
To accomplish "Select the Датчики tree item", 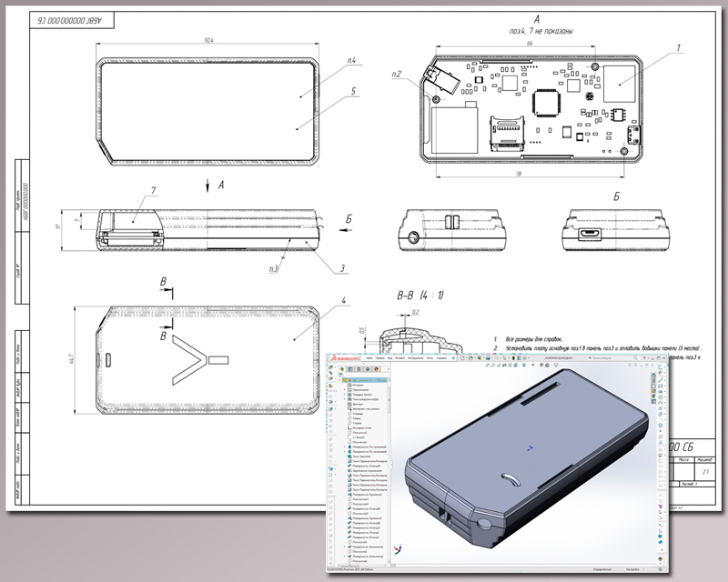I will (x=358, y=405).
